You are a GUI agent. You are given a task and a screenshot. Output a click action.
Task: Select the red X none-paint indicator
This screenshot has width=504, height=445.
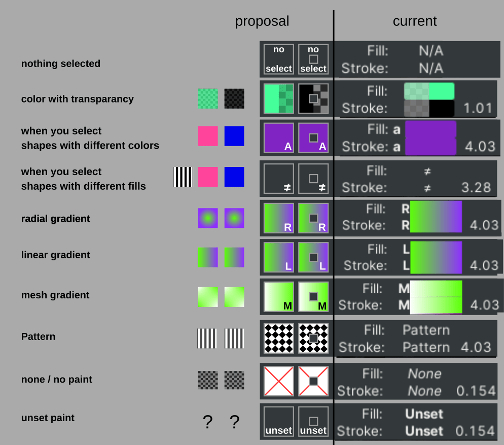[x=278, y=381]
